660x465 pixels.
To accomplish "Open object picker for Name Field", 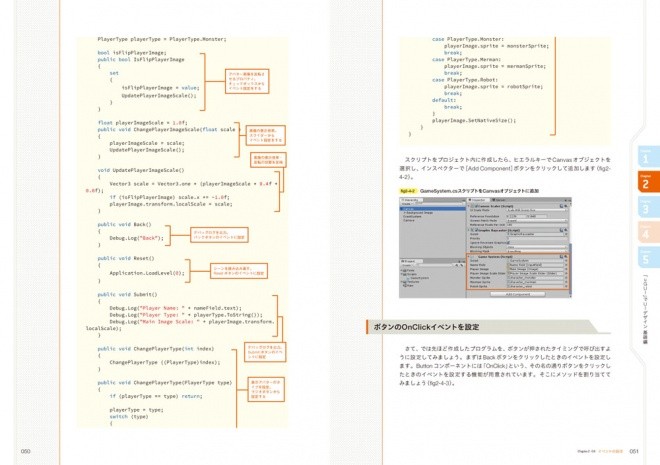I will pos(566,265).
